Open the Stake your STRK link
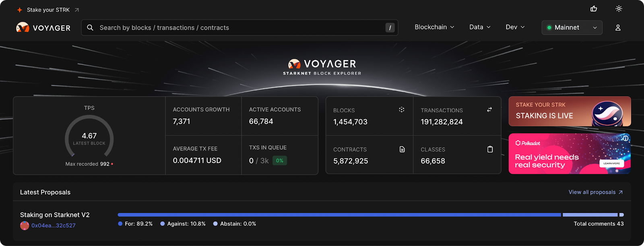Image resolution: width=644 pixels, height=246 pixels. (48, 10)
